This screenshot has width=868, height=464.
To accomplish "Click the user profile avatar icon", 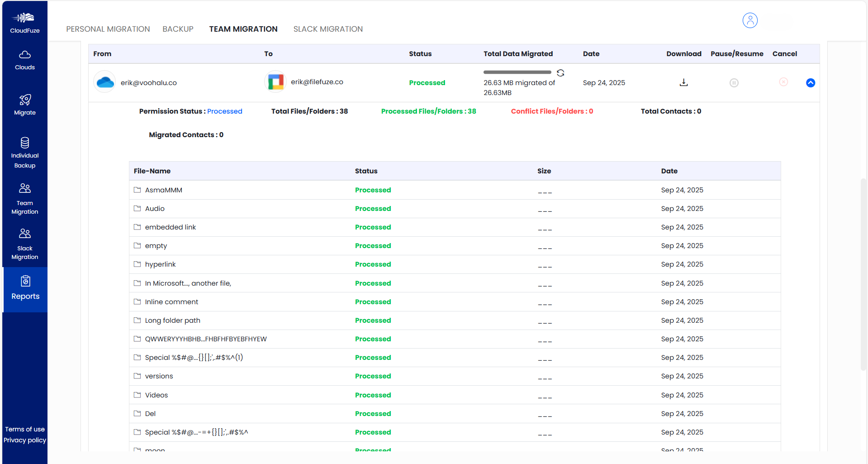I will coord(749,20).
